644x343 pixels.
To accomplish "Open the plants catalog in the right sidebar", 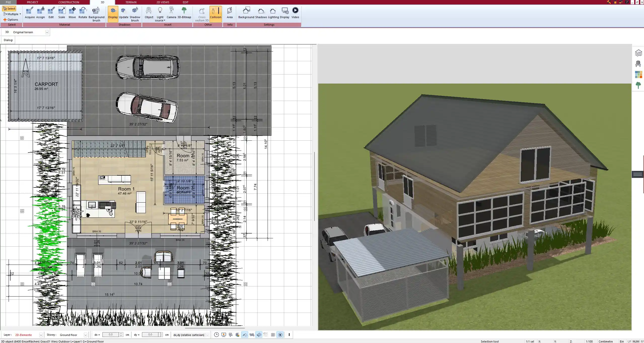I will 638,85.
